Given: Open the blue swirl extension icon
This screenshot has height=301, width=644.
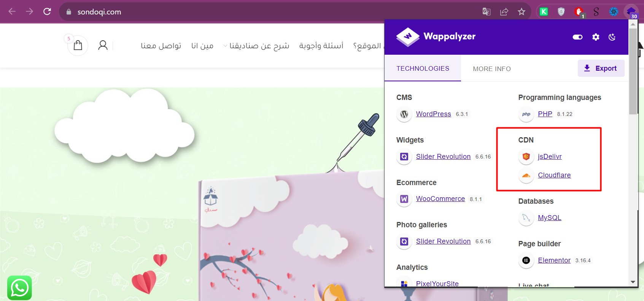Looking at the screenshot, I should (614, 12).
